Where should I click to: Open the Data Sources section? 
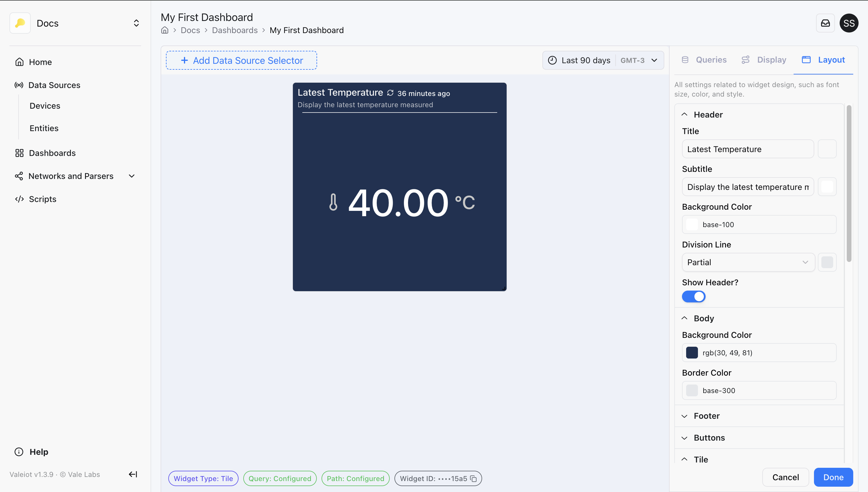(x=54, y=85)
